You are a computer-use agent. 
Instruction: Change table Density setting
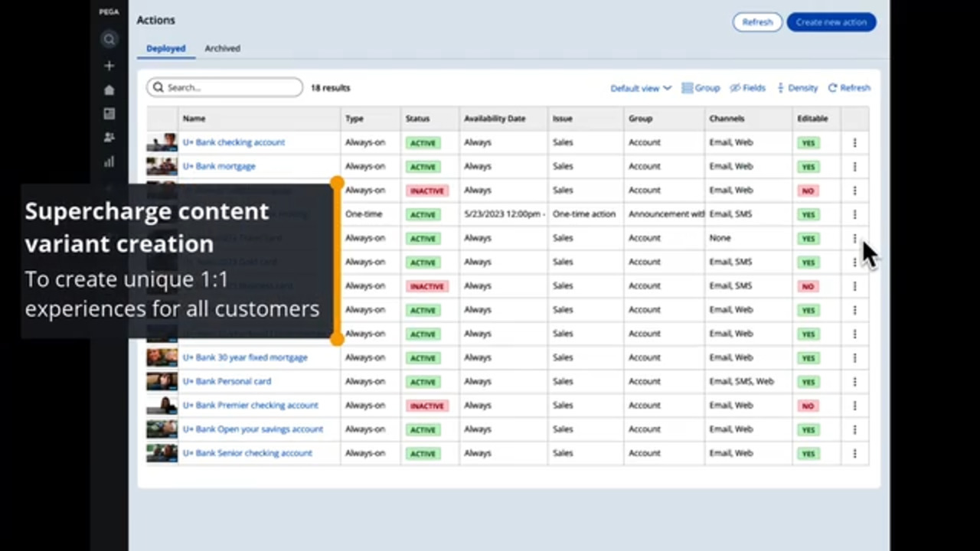(797, 88)
